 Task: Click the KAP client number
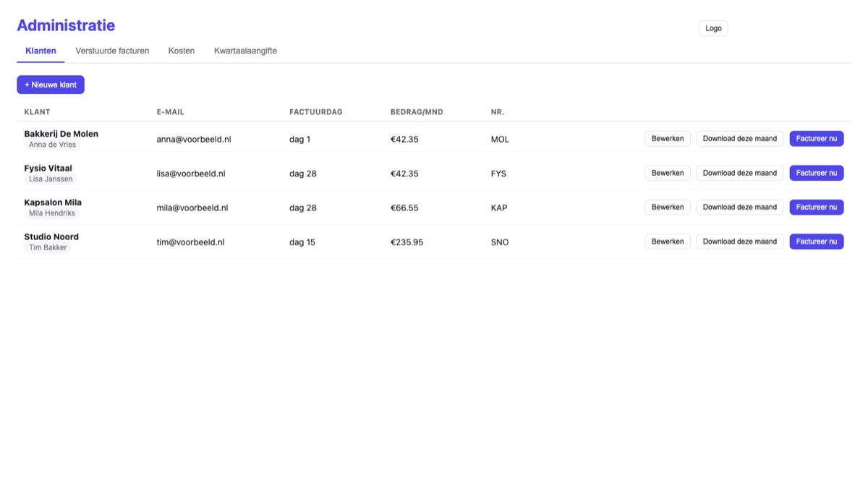tap(499, 208)
